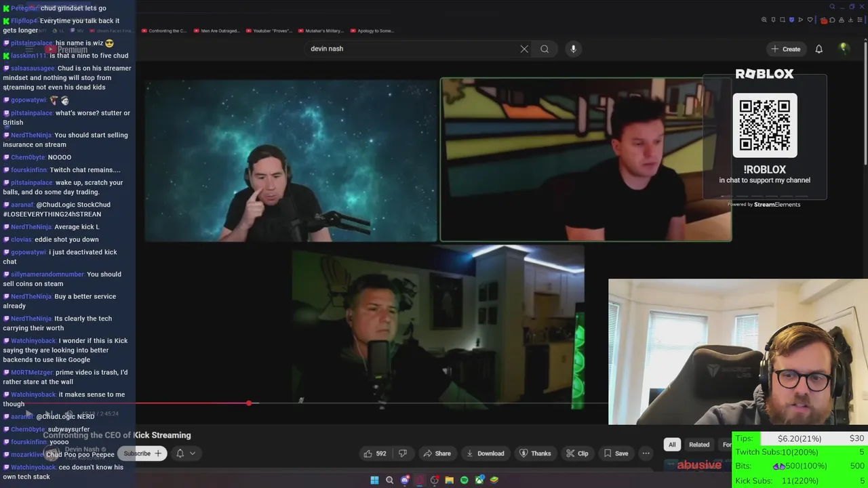This screenshot has height=488, width=868.
Task: Open Discord from the taskbar
Action: click(405, 480)
